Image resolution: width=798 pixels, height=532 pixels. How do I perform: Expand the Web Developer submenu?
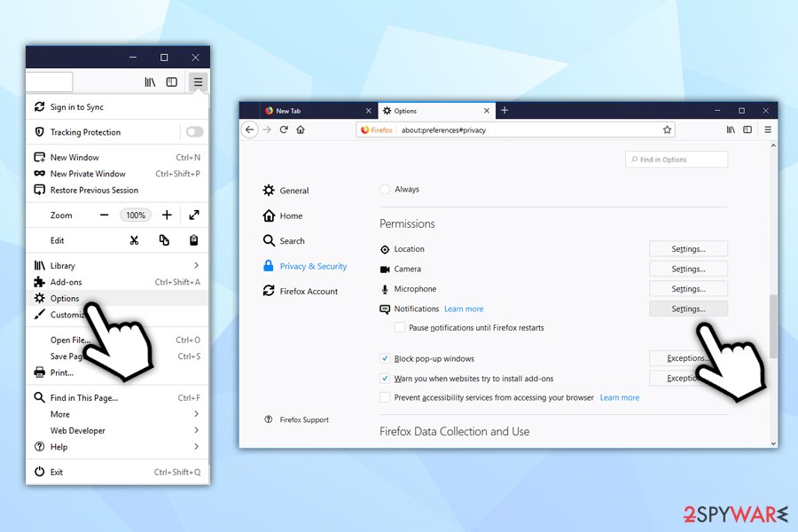click(x=197, y=430)
